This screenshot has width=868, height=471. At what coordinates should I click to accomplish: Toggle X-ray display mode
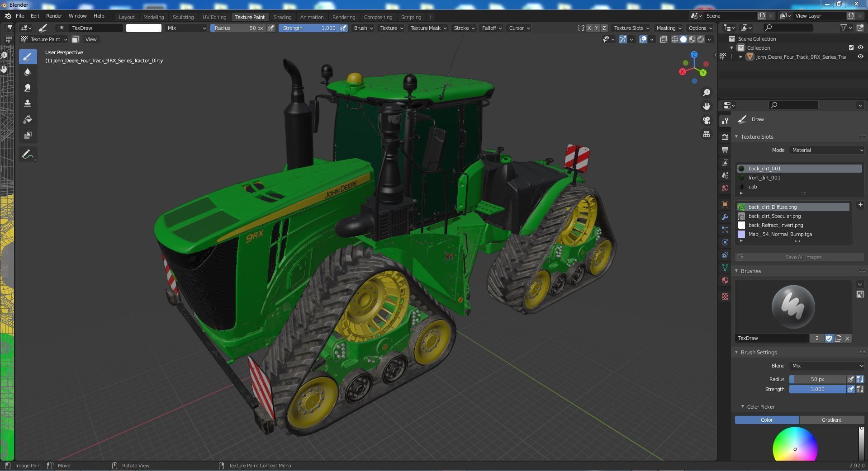pyautogui.click(x=663, y=39)
